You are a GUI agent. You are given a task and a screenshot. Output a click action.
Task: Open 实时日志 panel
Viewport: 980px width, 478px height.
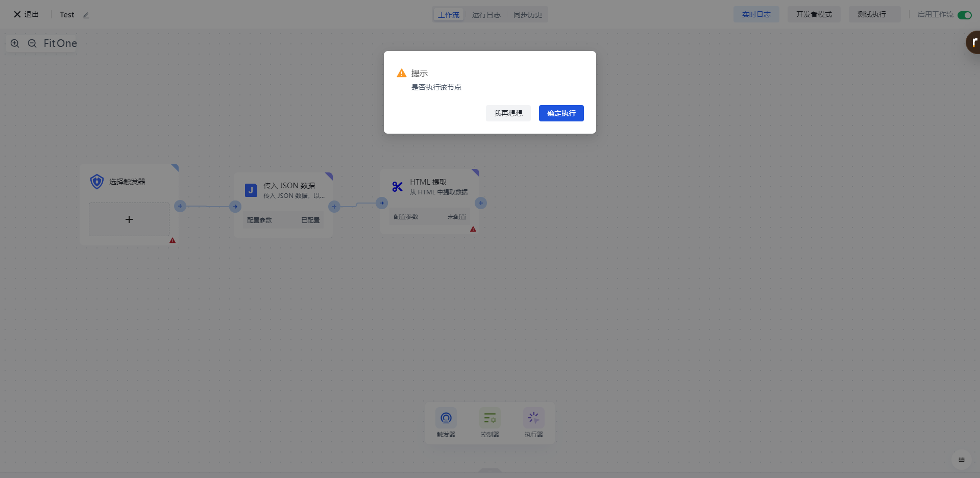point(756,14)
